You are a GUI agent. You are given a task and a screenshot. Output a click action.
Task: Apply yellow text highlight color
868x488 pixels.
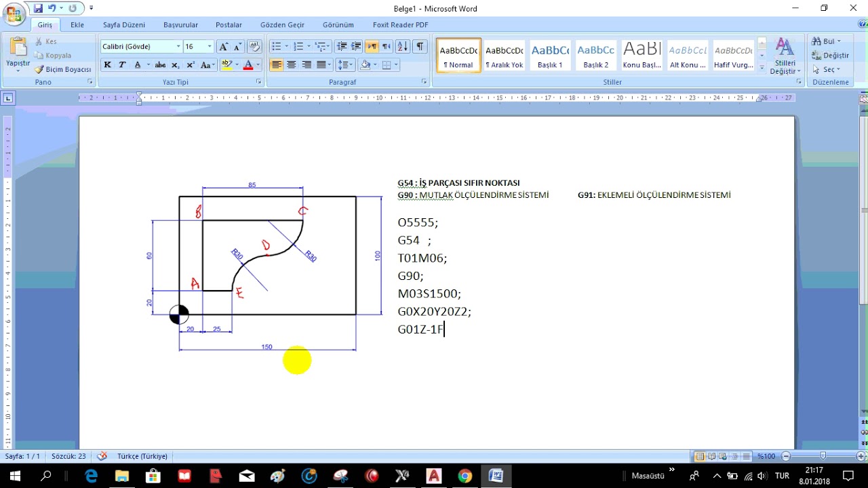(x=226, y=65)
